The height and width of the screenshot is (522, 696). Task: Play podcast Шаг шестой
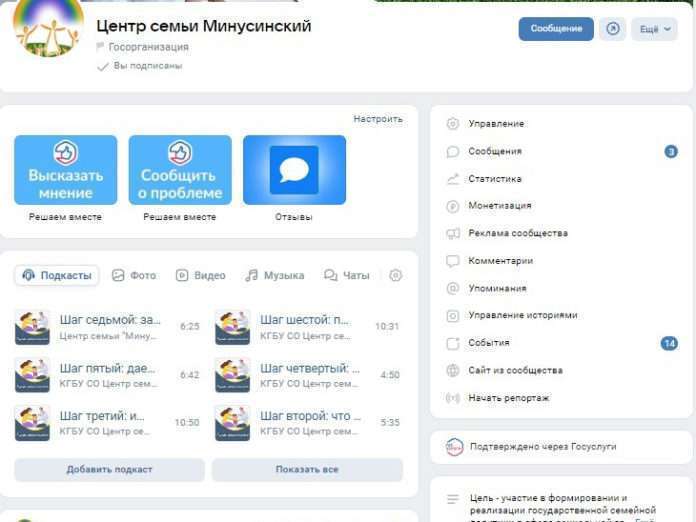(233, 328)
